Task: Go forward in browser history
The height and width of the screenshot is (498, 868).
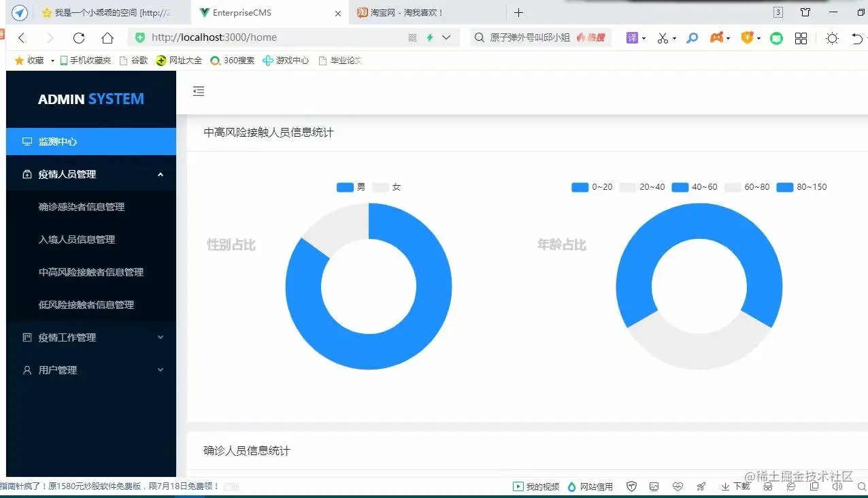Action: 50,38
